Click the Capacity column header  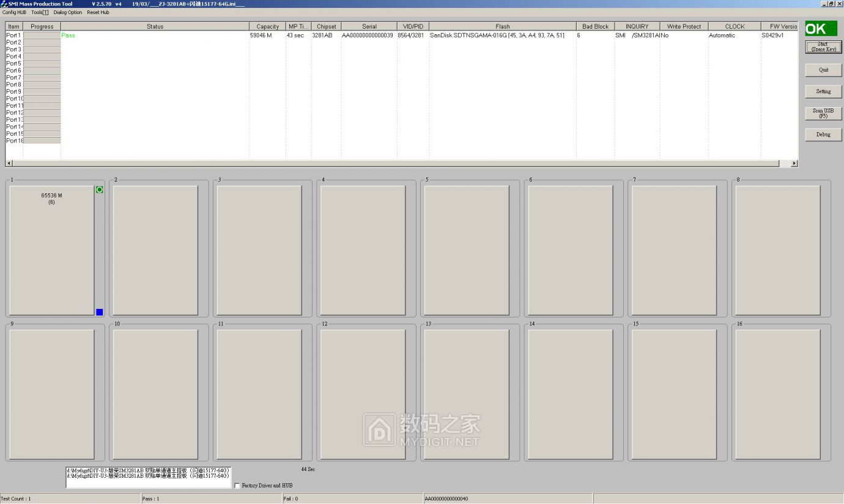pyautogui.click(x=267, y=26)
